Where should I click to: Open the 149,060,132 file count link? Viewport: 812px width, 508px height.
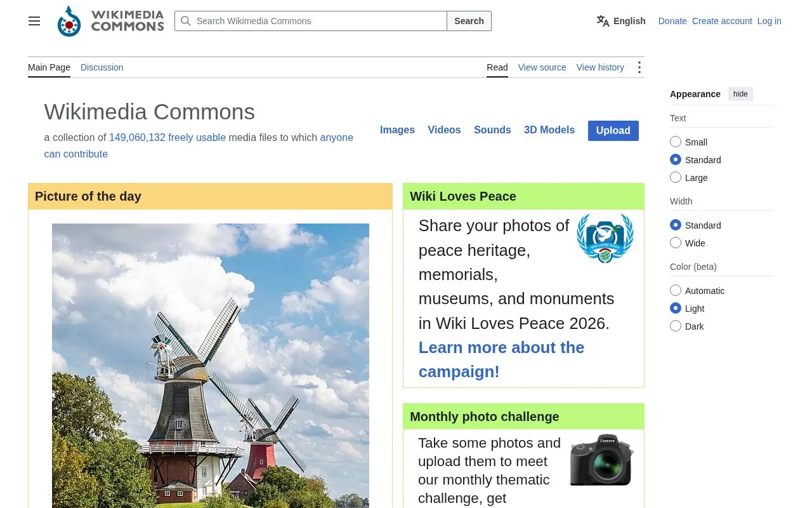click(137, 138)
